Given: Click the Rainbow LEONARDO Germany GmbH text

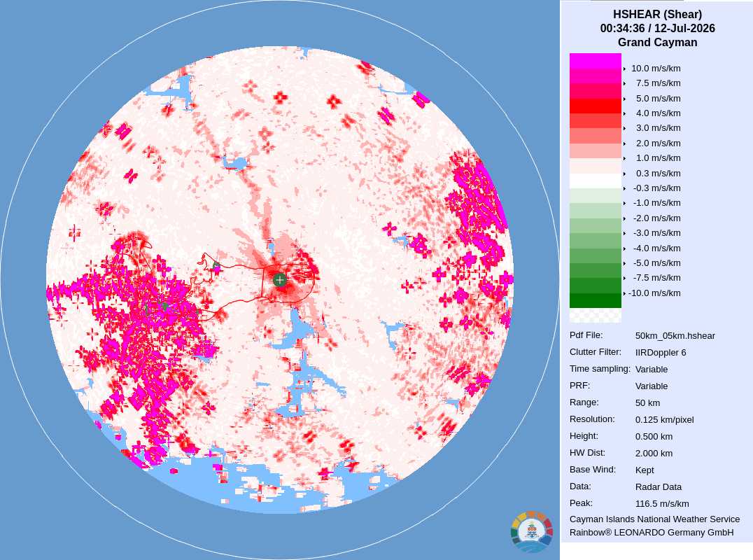Looking at the screenshot, I should coord(652,533).
